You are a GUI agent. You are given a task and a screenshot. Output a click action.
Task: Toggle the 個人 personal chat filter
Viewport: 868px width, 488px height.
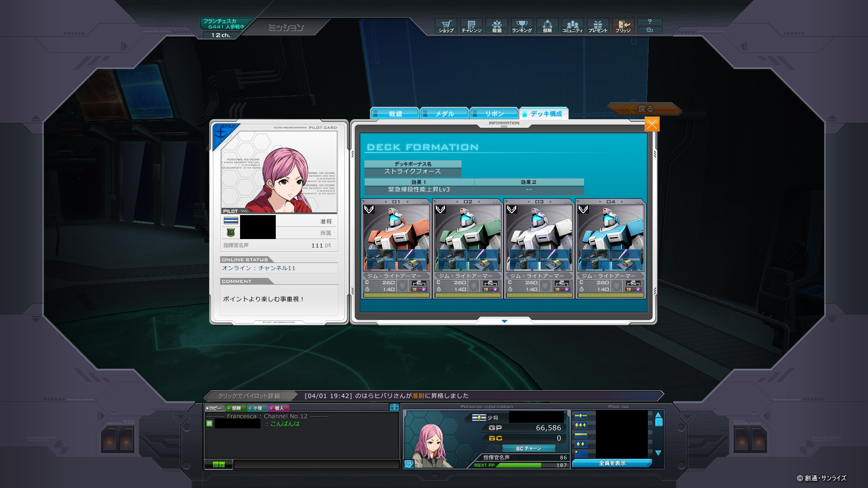[278, 408]
